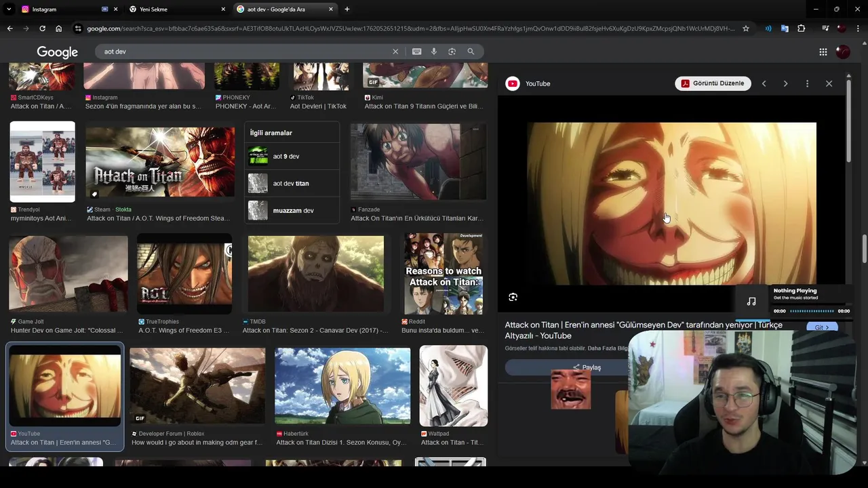Search by image with Google Lens icon

coord(452,52)
